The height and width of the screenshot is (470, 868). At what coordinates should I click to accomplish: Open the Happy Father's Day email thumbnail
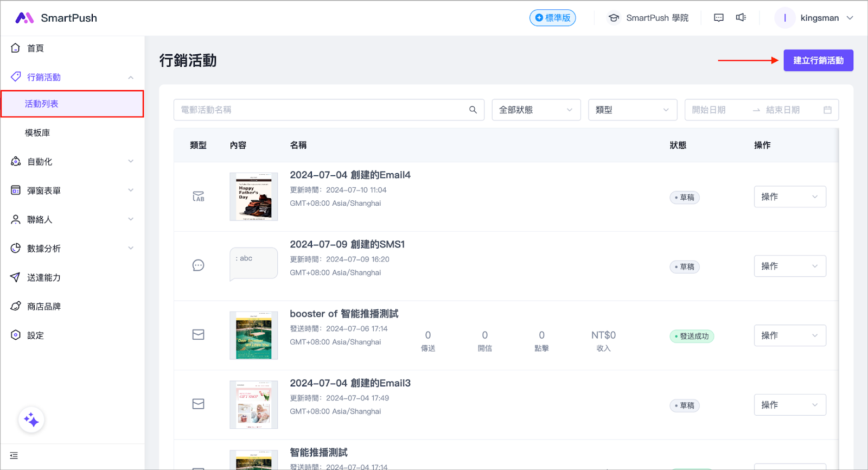pyautogui.click(x=253, y=196)
